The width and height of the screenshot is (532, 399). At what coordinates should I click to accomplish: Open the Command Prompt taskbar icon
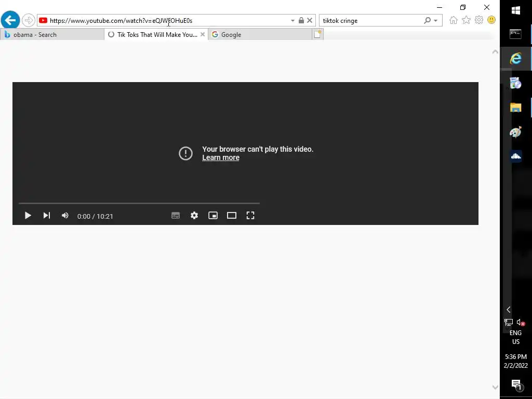point(516,34)
